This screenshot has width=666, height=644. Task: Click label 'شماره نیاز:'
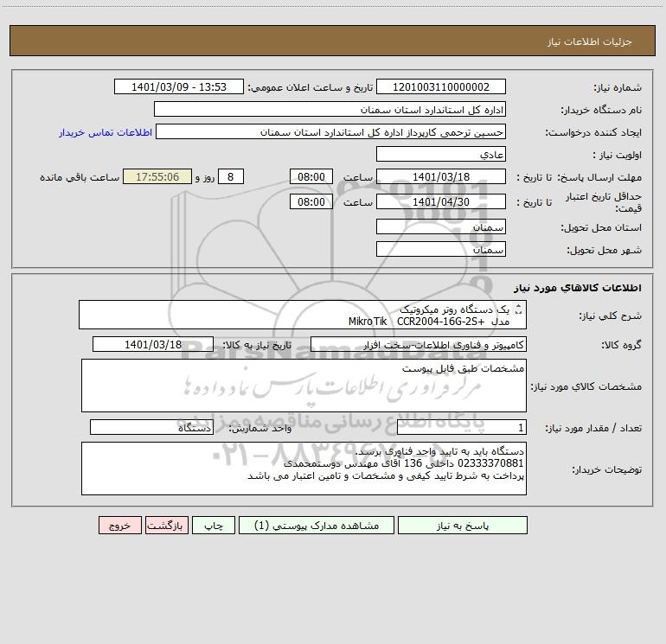618,87
